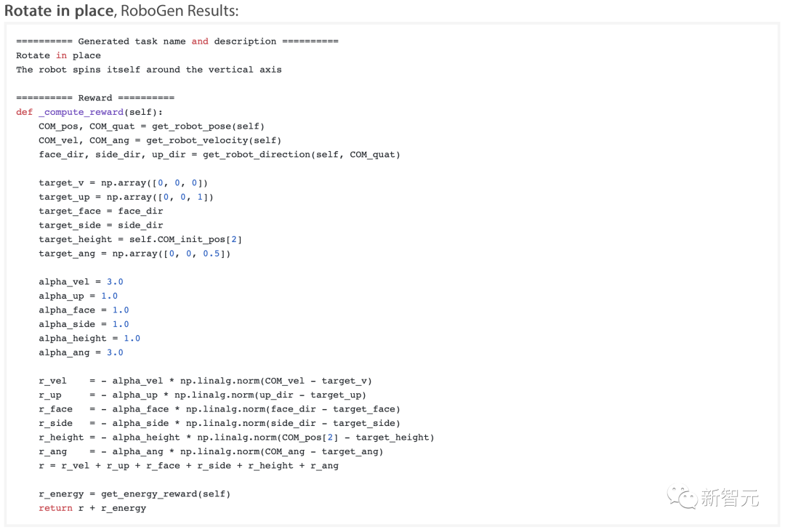Click the red "return" keyword
The width and height of the screenshot is (785, 532).
[x=55, y=508]
